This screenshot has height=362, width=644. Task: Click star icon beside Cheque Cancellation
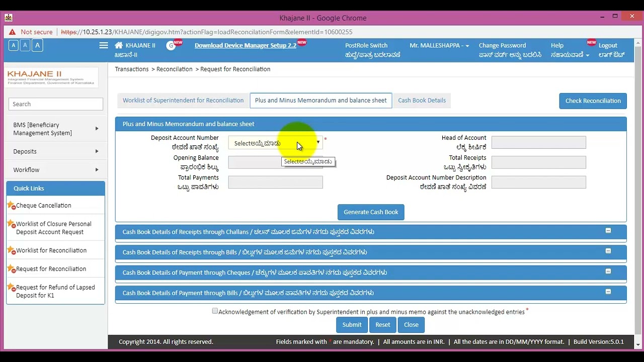click(11, 206)
